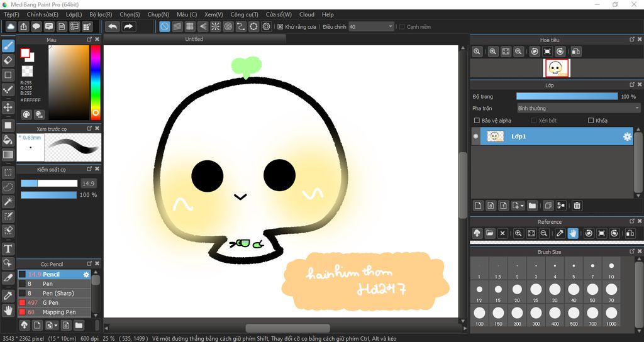Select the Gradient tool

tap(8, 155)
